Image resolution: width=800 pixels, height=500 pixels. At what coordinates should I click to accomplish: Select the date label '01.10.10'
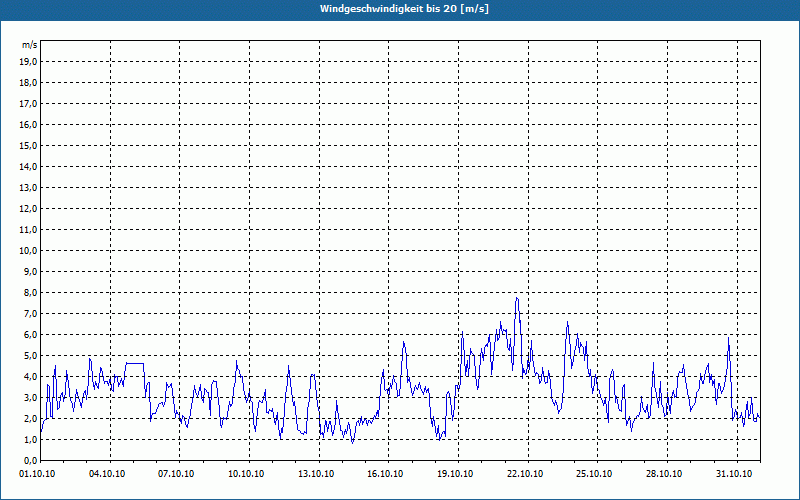point(37,474)
